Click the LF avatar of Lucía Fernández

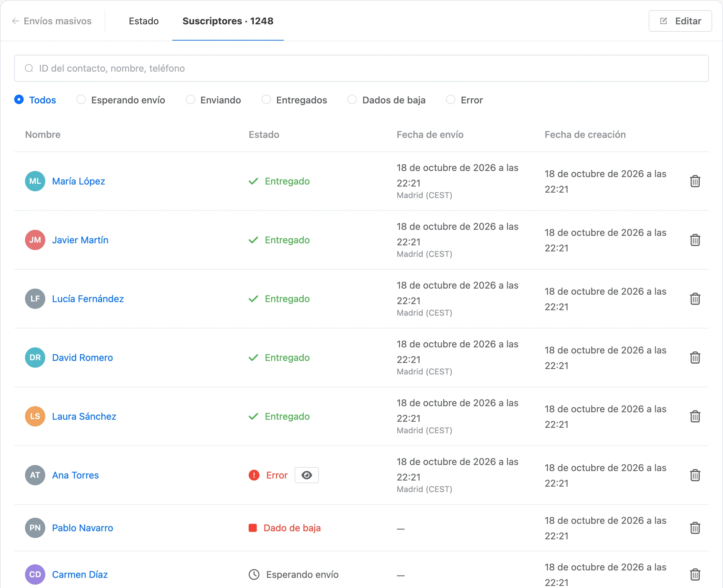click(x=35, y=299)
